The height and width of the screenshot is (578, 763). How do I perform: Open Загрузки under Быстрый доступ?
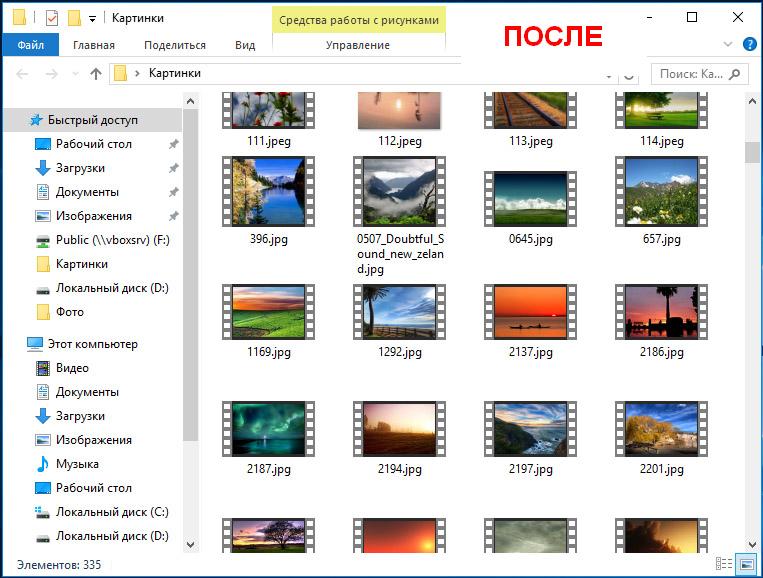pyautogui.click(x=80, y=168)
